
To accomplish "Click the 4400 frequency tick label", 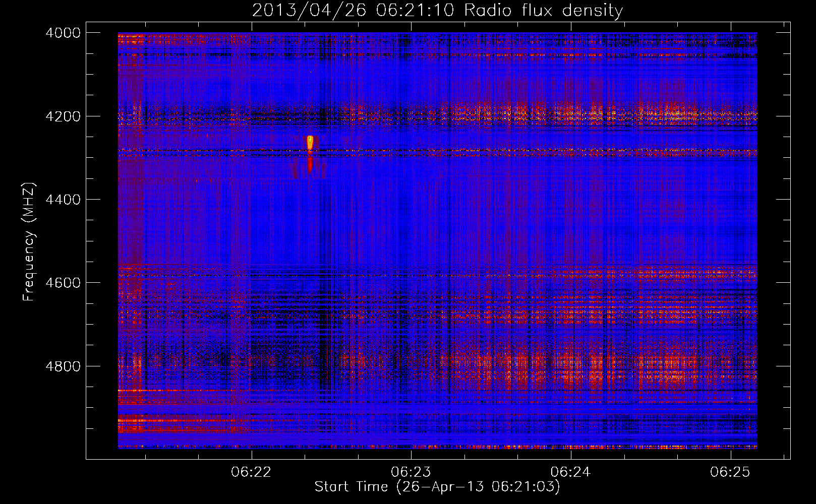I will tap(63, 200).
